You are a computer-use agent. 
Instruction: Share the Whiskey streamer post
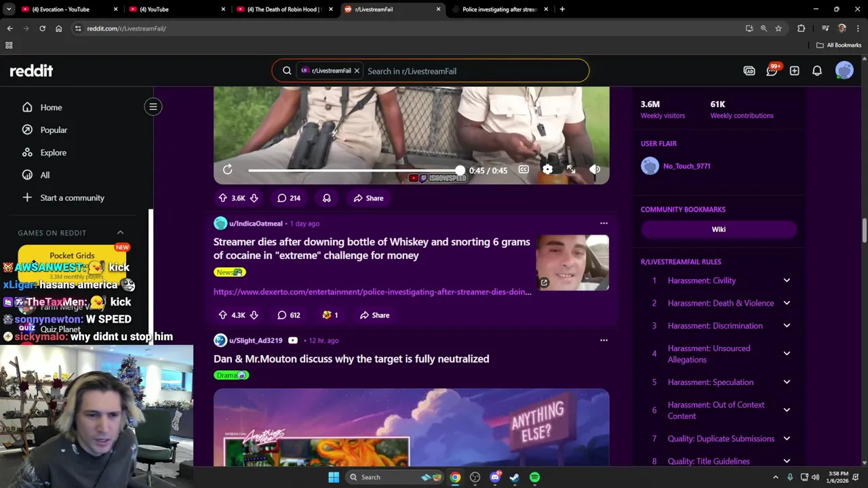point(374,314)
